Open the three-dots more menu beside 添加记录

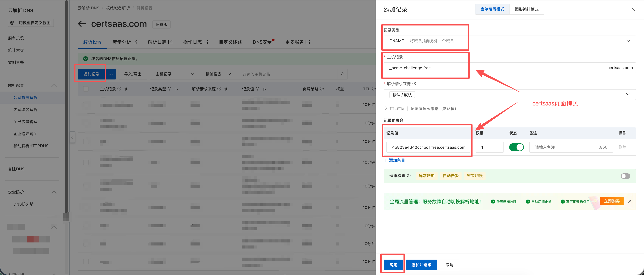[111, 74]
